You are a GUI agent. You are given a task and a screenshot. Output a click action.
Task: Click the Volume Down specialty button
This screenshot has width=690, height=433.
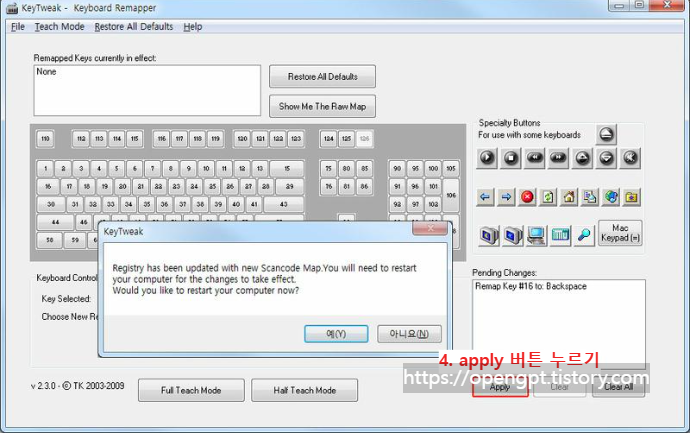(x=606, y=158)
